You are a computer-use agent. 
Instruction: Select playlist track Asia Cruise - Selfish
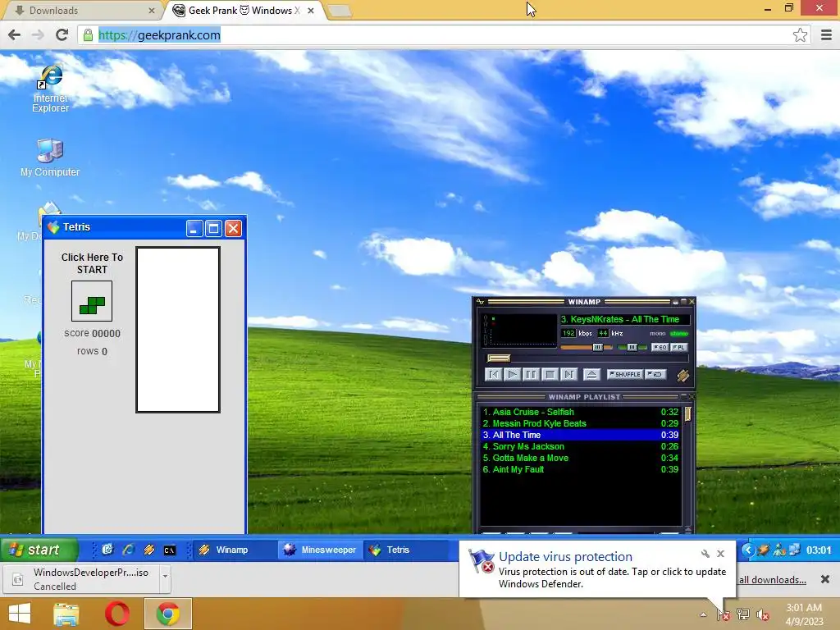point(580,412)
